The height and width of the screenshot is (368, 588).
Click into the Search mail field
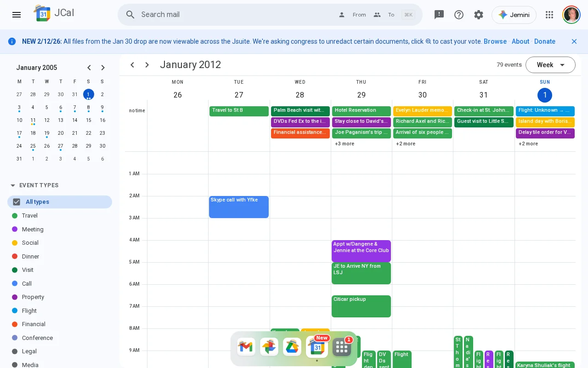234,15
